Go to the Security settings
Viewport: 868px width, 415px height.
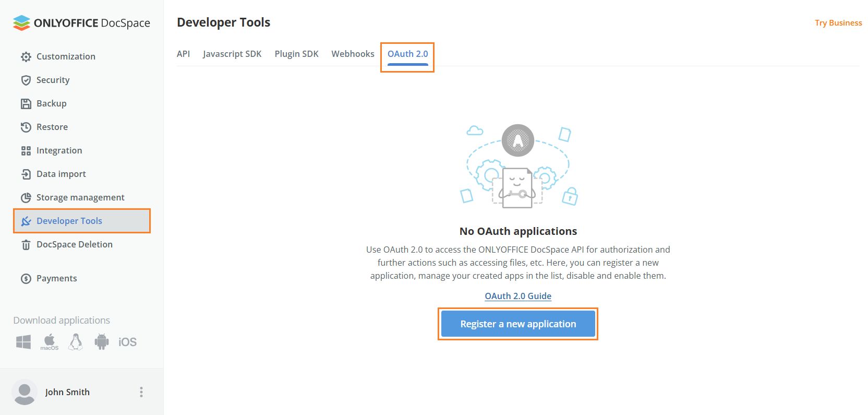pos(53,80)
